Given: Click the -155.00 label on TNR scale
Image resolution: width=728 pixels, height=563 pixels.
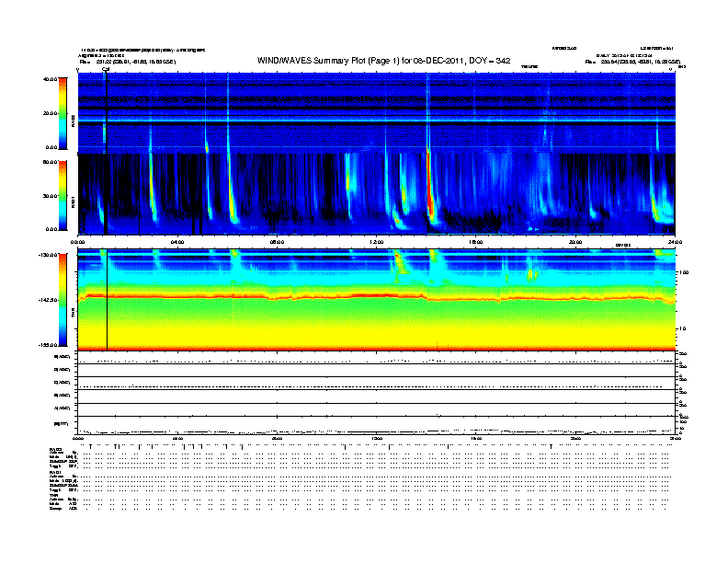Looking at the screenshot, I should point(49,345).
